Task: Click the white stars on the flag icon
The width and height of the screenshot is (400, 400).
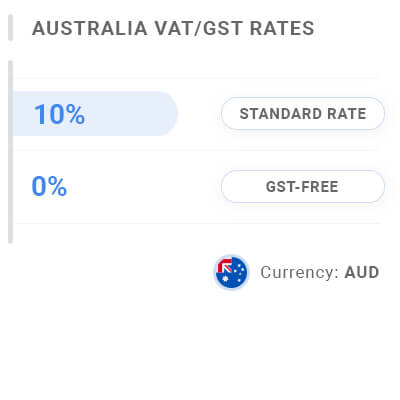Action: 238,272
